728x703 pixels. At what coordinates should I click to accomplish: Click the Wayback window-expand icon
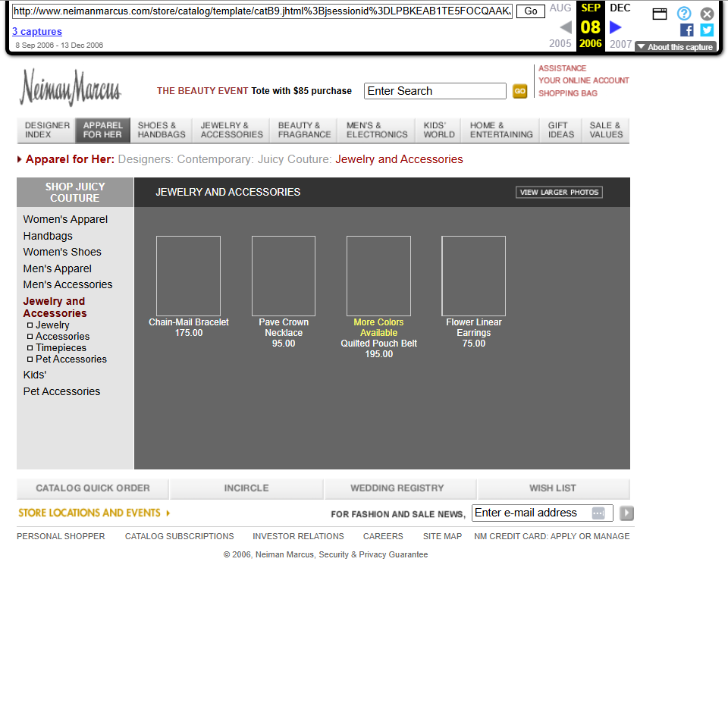(x=659, y=14)
